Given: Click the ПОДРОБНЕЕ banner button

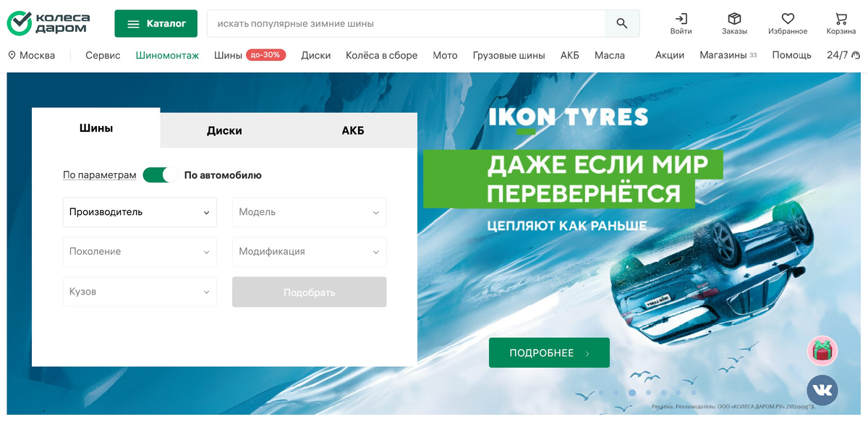Looking at the screenshot, I should 549,353.
